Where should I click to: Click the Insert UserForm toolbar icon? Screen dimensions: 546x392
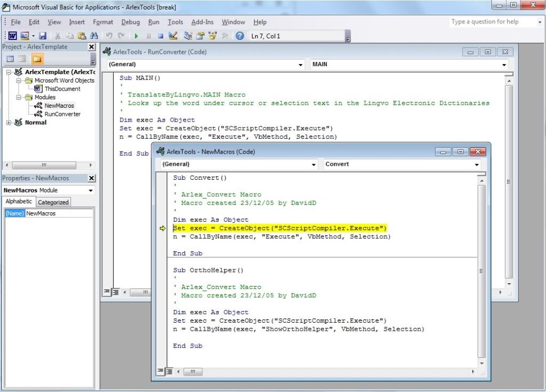pos(25,36)
